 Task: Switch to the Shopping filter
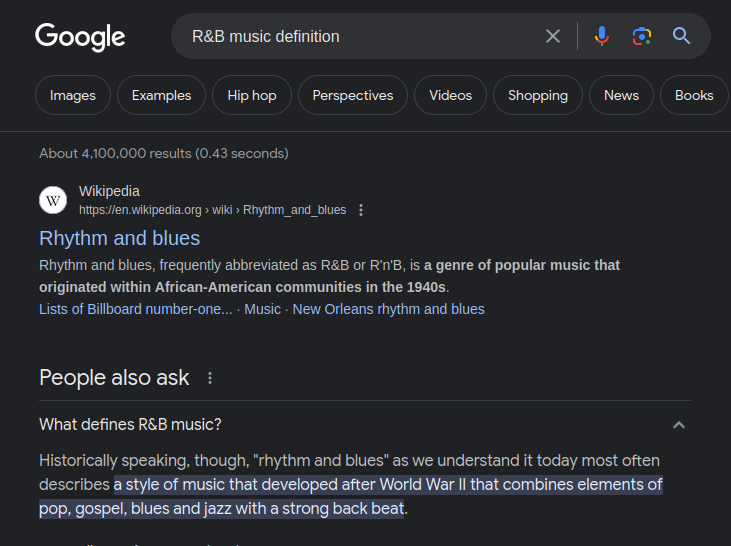pyautogui.click(x=538, y=95)
